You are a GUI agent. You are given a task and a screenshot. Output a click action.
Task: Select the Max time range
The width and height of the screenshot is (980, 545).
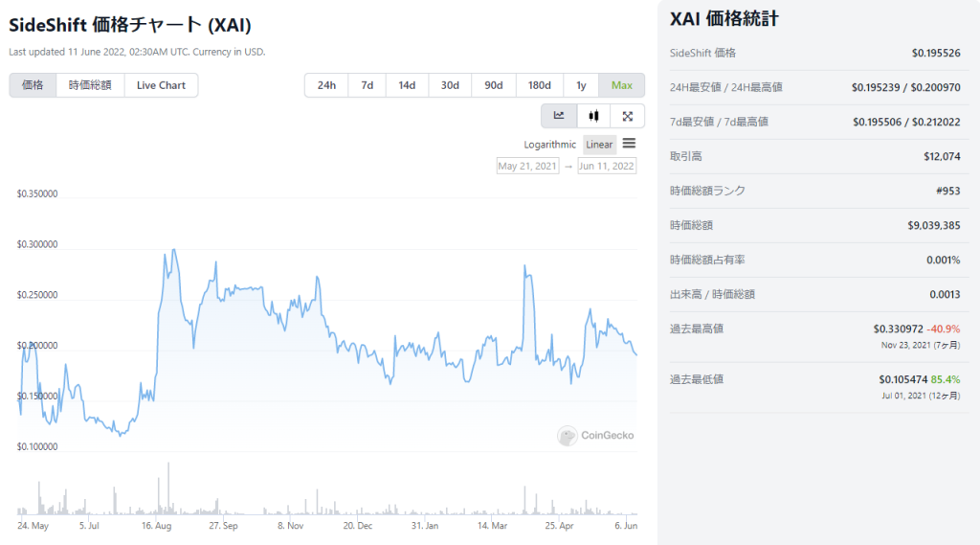[x=622, y=85]
